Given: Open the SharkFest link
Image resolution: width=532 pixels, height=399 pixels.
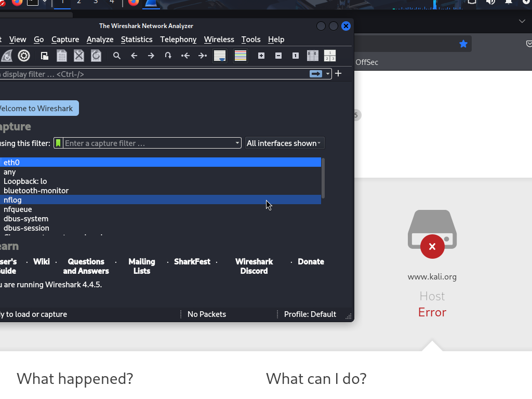Looking at the screenshot, I should (x=192, y=262).
